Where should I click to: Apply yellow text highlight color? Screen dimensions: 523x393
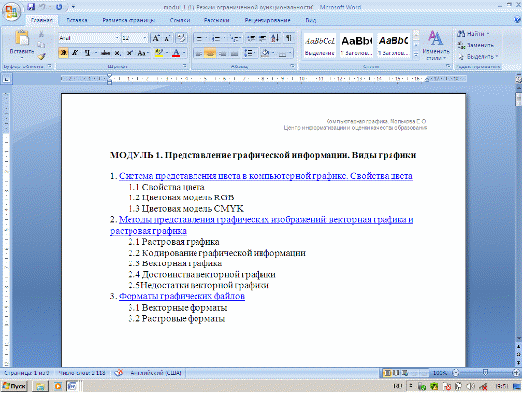click(x=159, y=53)
